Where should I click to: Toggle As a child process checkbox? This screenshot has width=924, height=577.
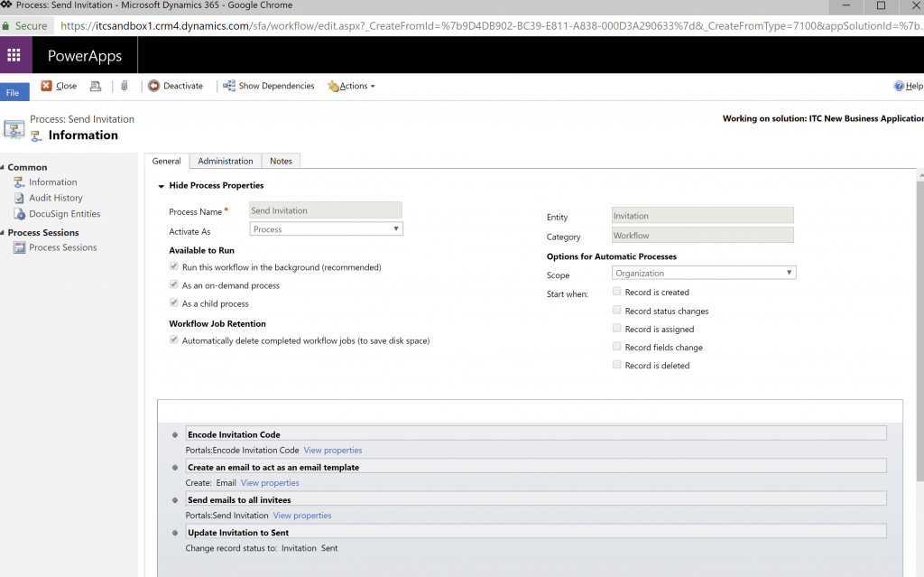point(174,303)
